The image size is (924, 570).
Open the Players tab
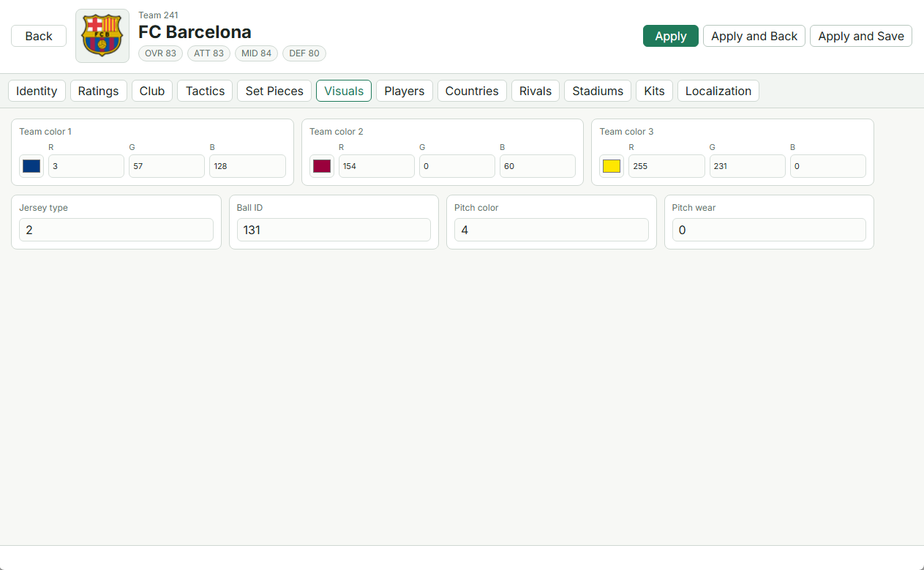tap(405, 91)
